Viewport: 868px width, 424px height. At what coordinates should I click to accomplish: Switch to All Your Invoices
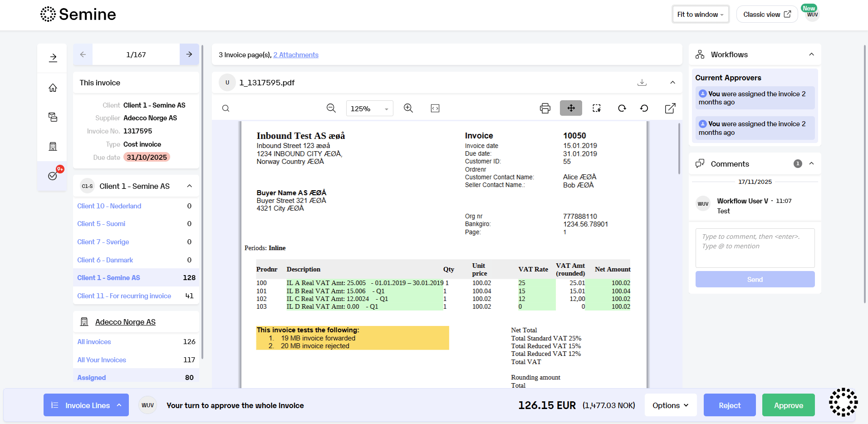pos(101,360)
